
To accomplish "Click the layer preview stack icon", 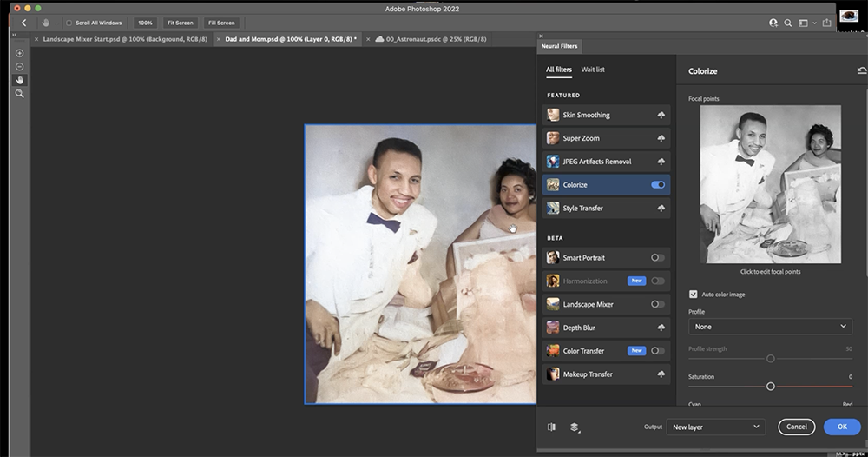I will (x=575, y=427).
